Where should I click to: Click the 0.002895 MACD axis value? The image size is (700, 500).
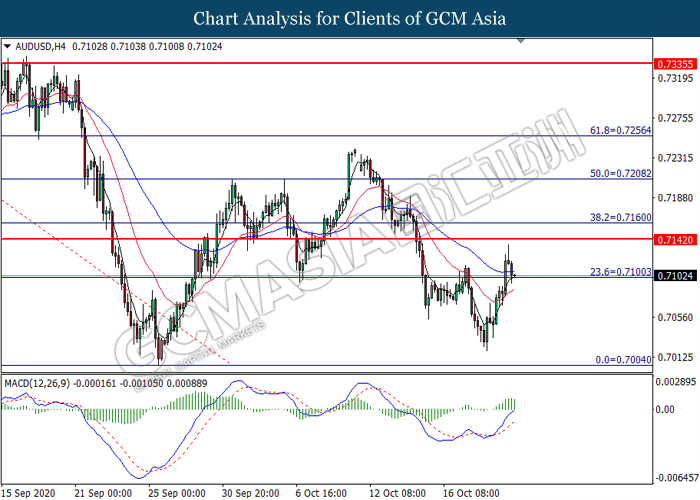(676, 382)
